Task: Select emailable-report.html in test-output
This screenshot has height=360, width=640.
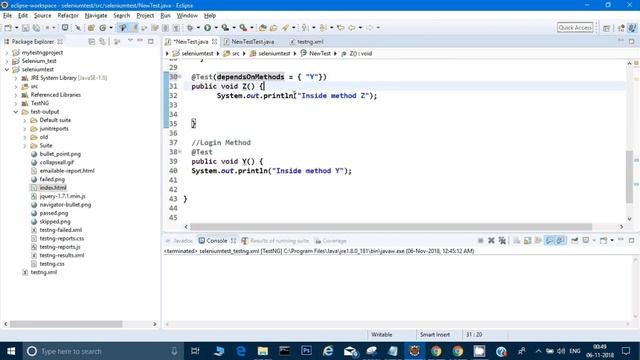Action: point(67,171)
